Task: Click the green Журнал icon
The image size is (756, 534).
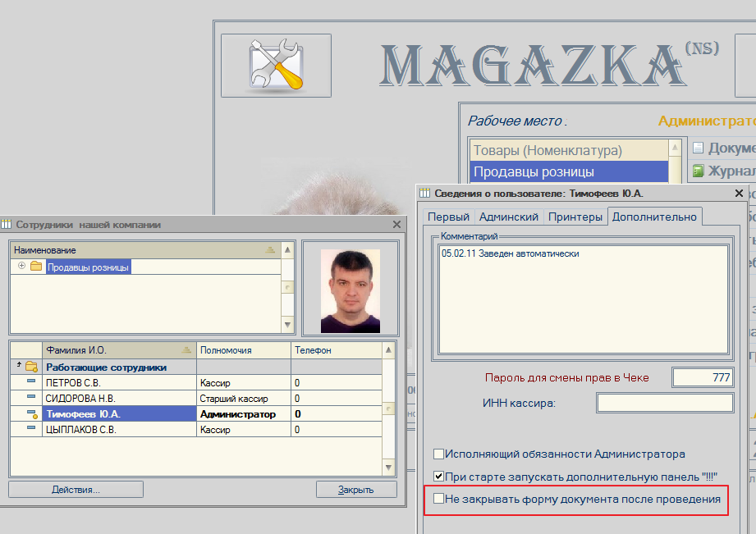Action: [x=698, y=171]
